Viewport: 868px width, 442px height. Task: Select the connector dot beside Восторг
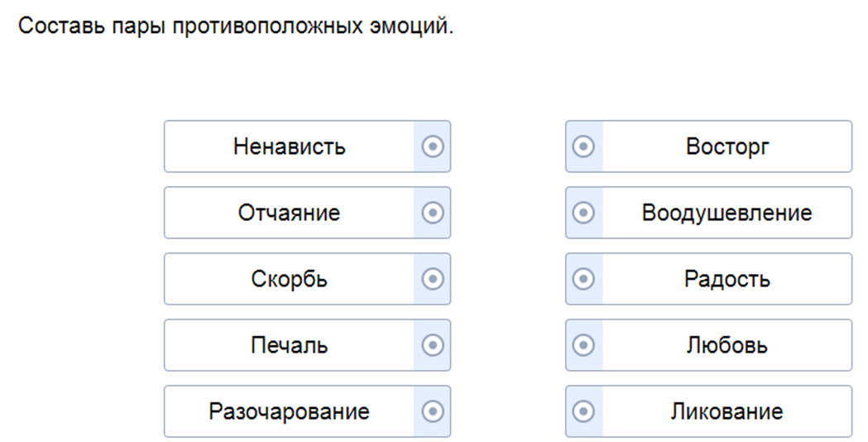pos(583,147)
